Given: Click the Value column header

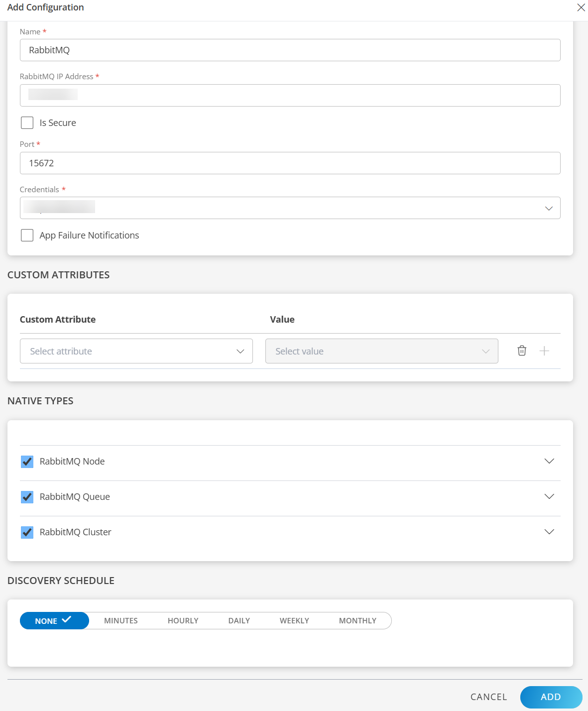Looking at the screenshot, I should click(282, 320).
